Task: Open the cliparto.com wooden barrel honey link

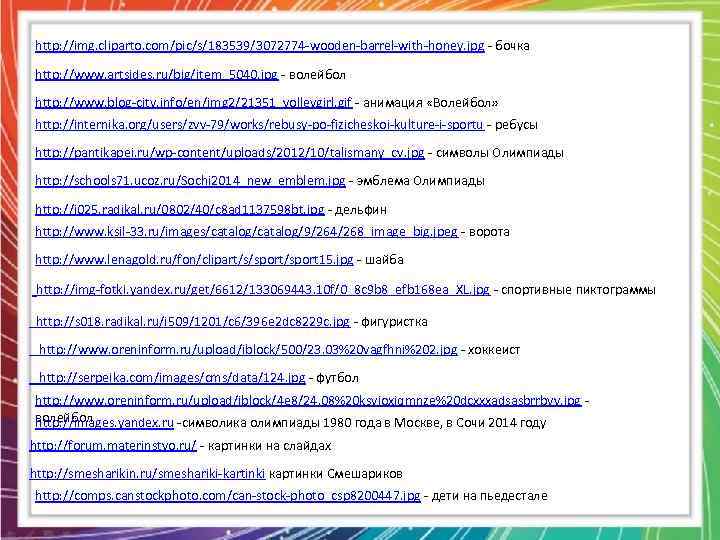Action: pos(259,46)
